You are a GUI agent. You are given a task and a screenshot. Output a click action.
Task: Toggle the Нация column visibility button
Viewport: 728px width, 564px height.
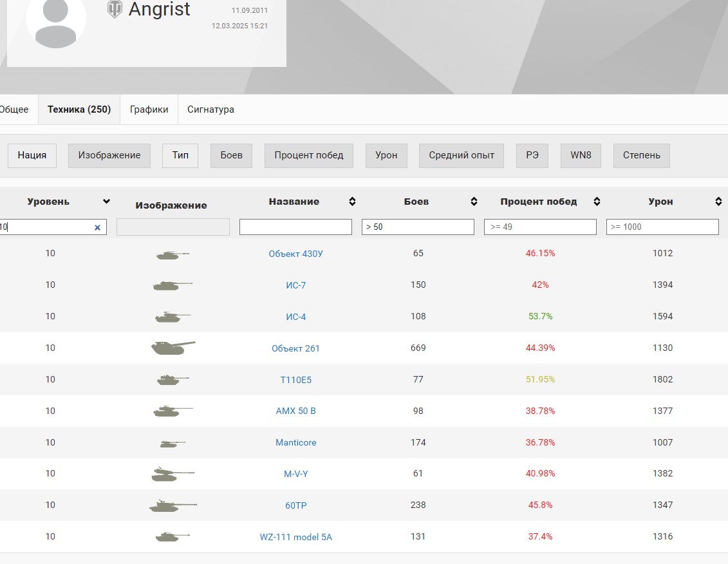tap(32, 155)
